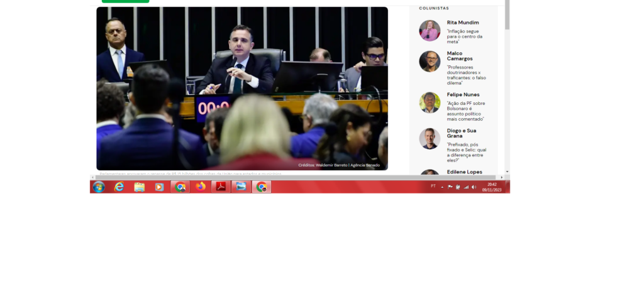Show hidden tray icons arrow
The image size is (644, 306).
coord(442,187)
